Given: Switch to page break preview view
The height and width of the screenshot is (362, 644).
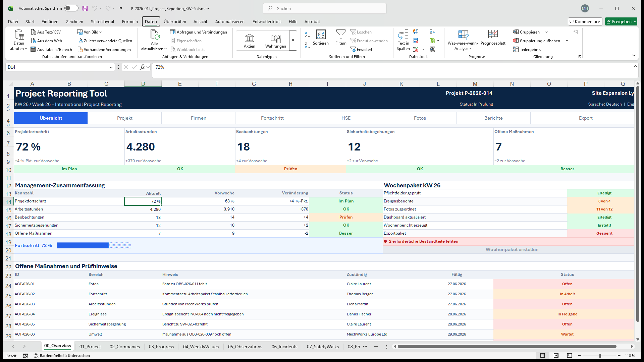Looking at the screenshot, I should [x=570, y=356].
